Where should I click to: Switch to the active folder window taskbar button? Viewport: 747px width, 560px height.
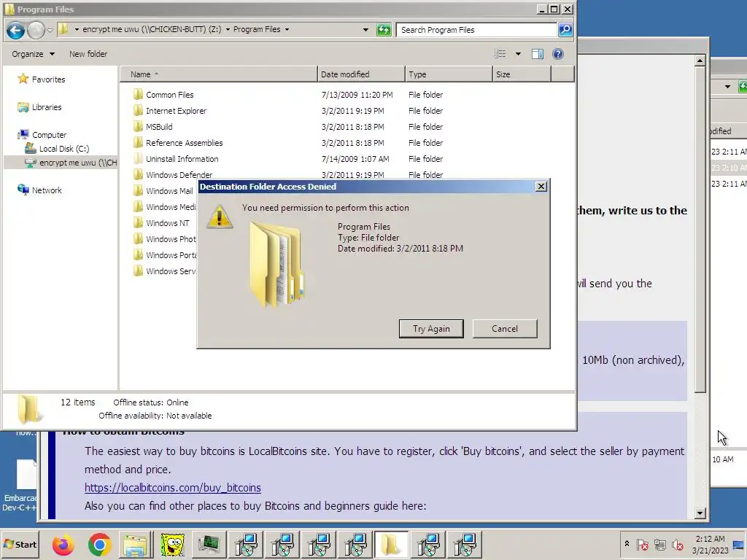(x=391, y=545)
